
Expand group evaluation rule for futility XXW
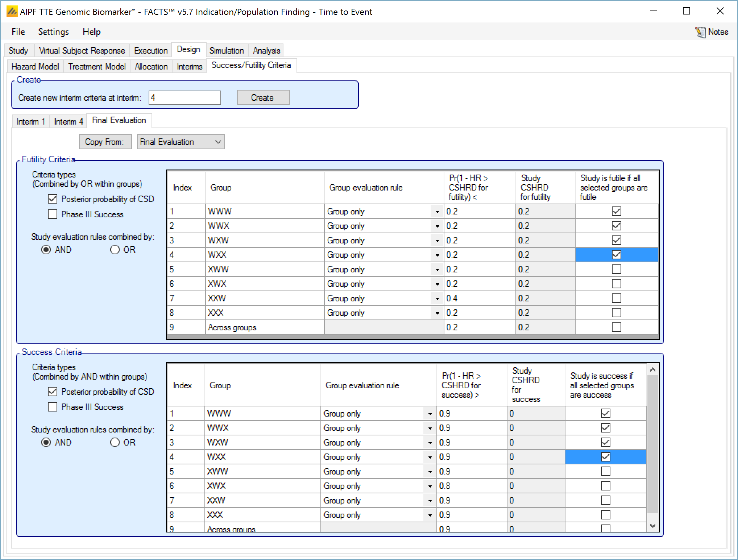(437, 298)
